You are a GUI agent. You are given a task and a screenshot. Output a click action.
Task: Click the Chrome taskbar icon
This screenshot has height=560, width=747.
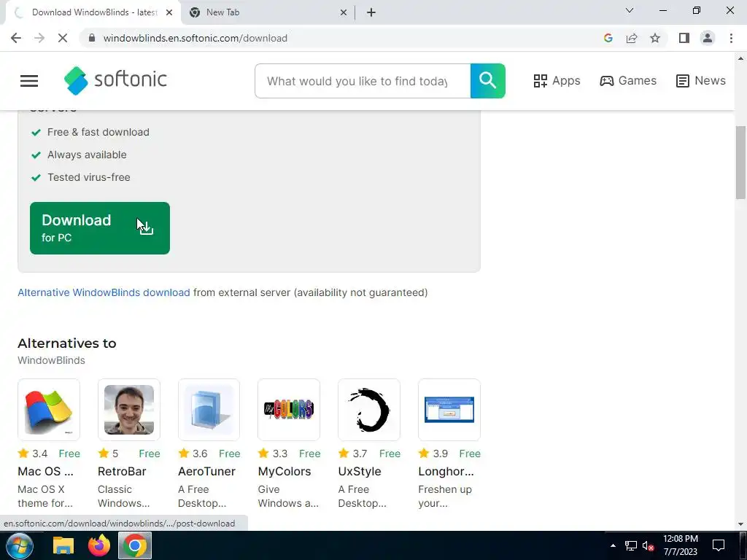135,545
